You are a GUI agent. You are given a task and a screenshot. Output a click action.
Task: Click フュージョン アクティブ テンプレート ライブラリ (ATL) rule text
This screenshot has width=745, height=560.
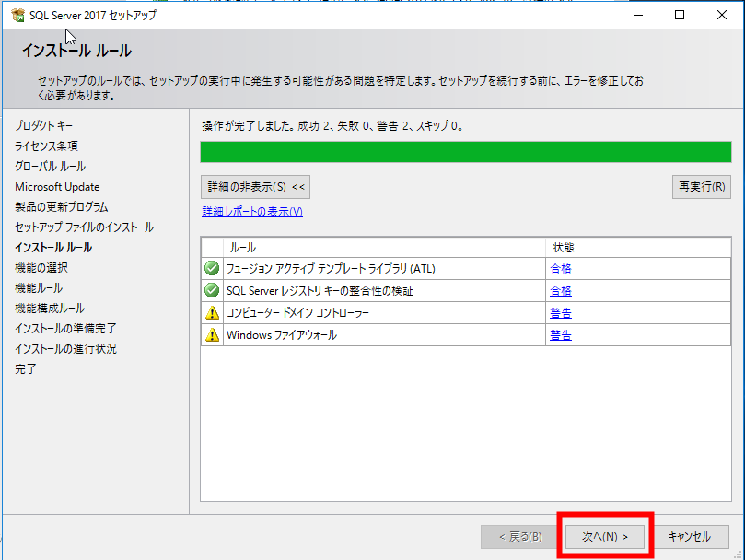click(x=331, y=269)
